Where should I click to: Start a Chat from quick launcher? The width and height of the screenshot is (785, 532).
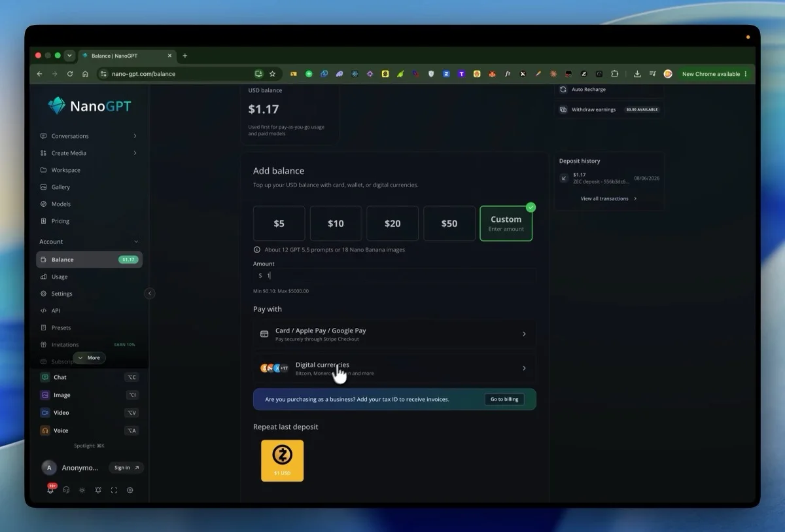(x=89, y=378)
